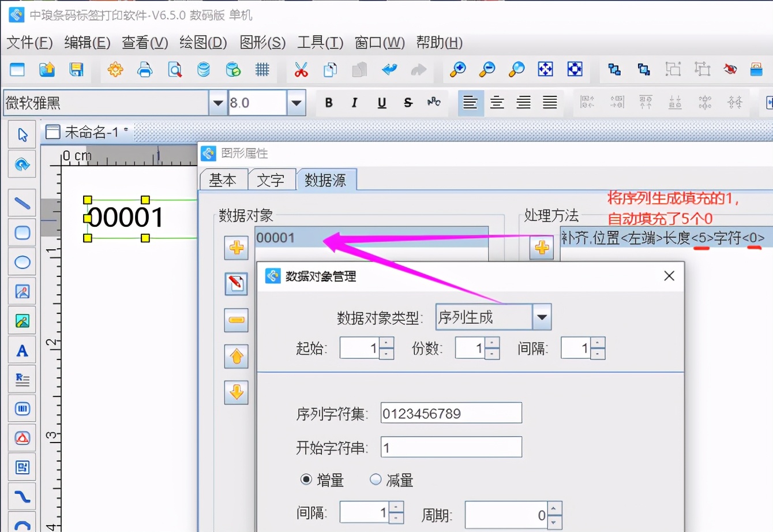
Task: Open the font size 8.0 dropdown
Action: point(296,103)
